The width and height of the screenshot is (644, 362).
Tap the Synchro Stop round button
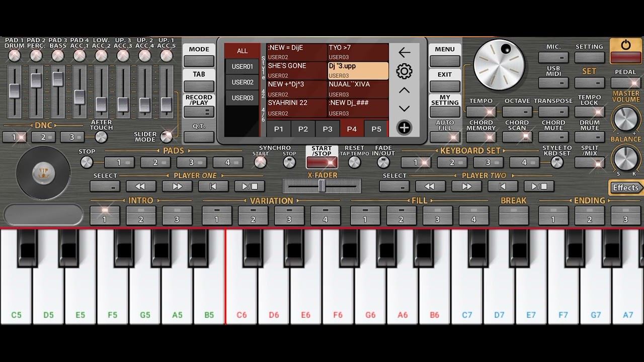tap(289, 162)
